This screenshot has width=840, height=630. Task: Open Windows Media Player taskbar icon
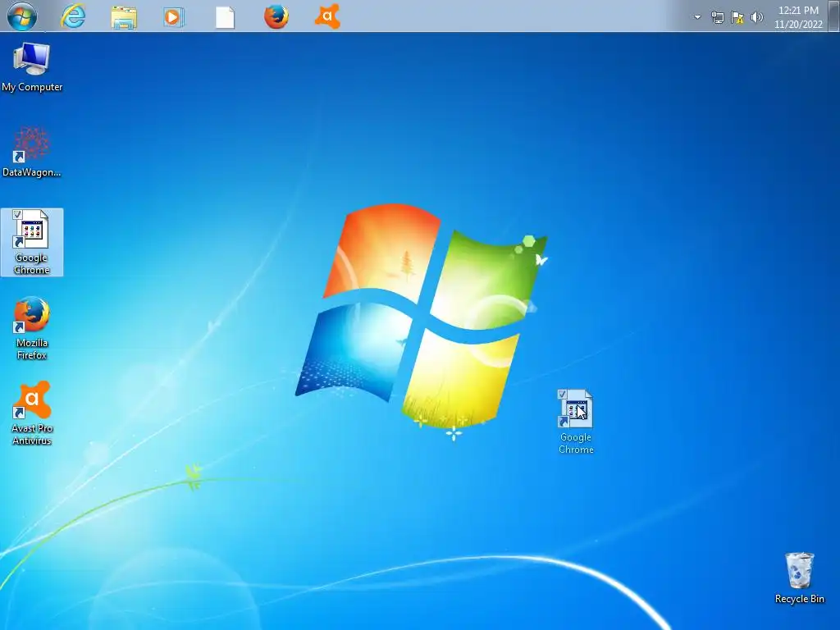click(174, 17)
